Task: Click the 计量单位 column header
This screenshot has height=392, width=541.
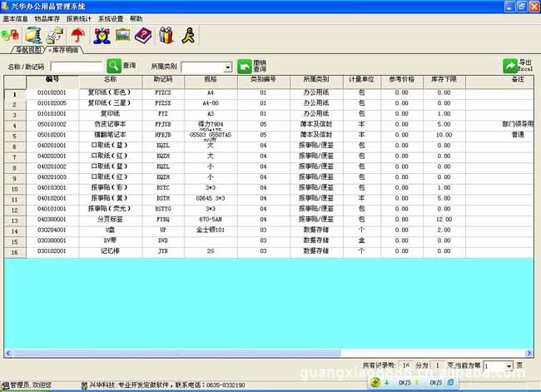Action: [362, 80]
